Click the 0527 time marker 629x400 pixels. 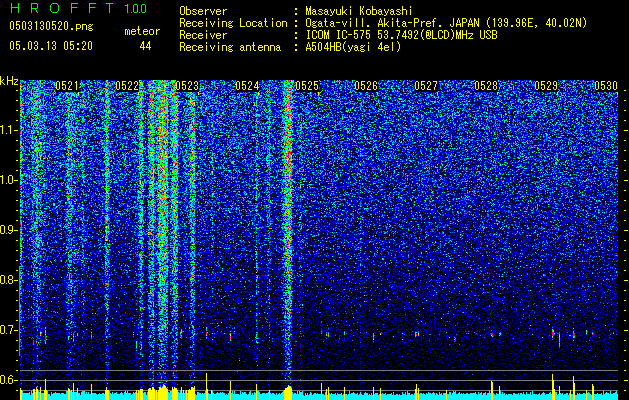click(426, 86)
